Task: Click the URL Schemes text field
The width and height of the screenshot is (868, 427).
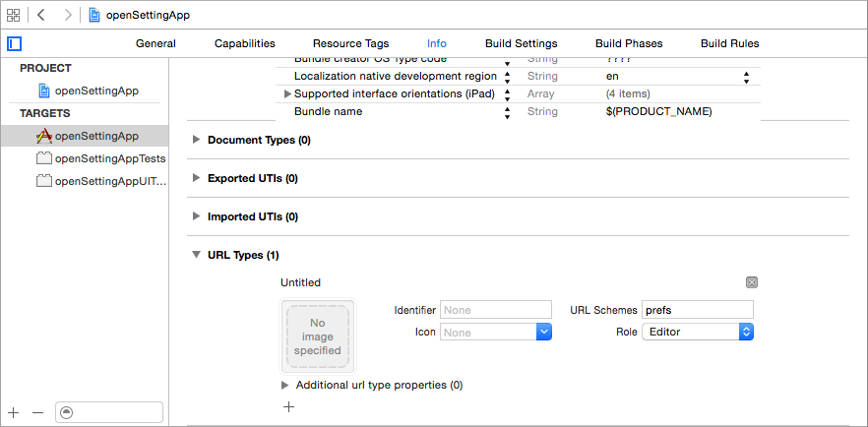Action: [x=697, y=310]
